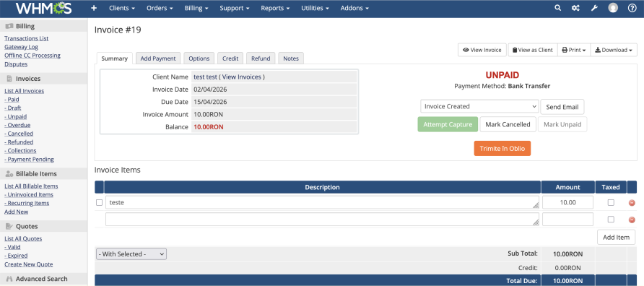
Task: Open the user avatar account menu
Action: pos(613,8)
